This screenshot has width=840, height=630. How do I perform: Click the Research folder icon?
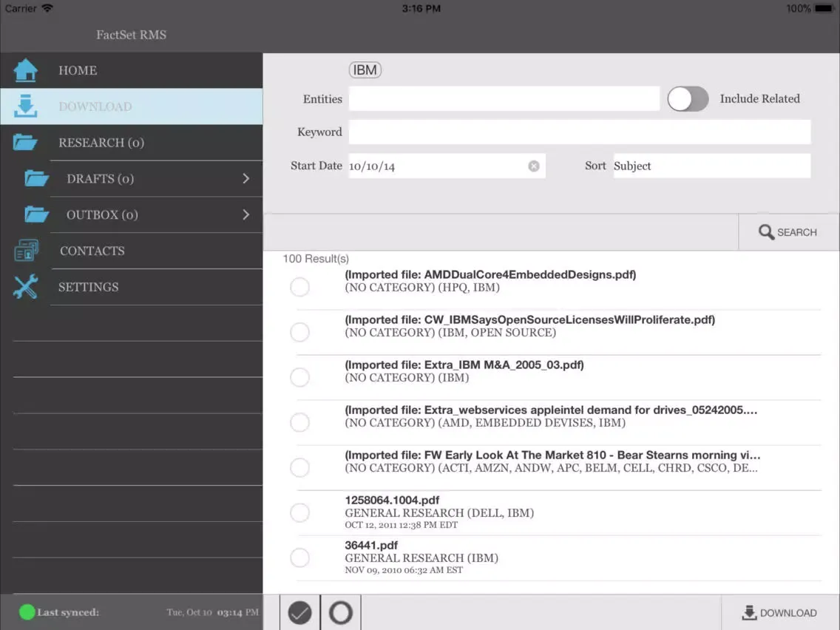point(25,143)
